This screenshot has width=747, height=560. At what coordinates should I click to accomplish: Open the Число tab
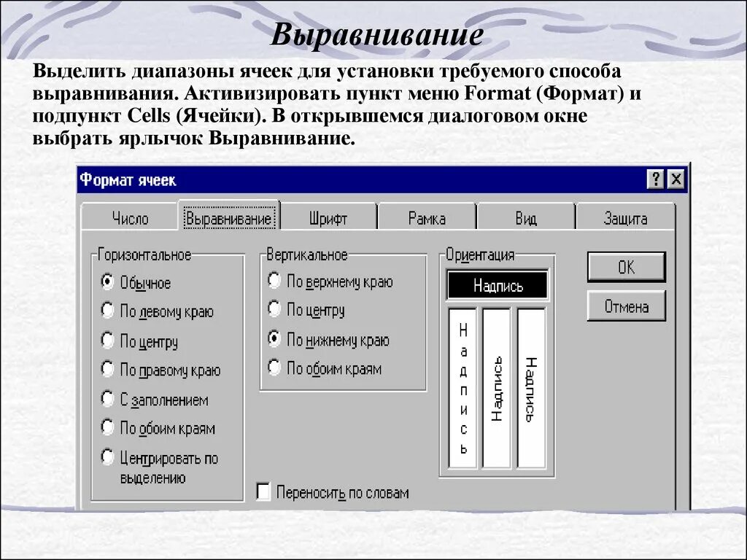coord(130,217)
